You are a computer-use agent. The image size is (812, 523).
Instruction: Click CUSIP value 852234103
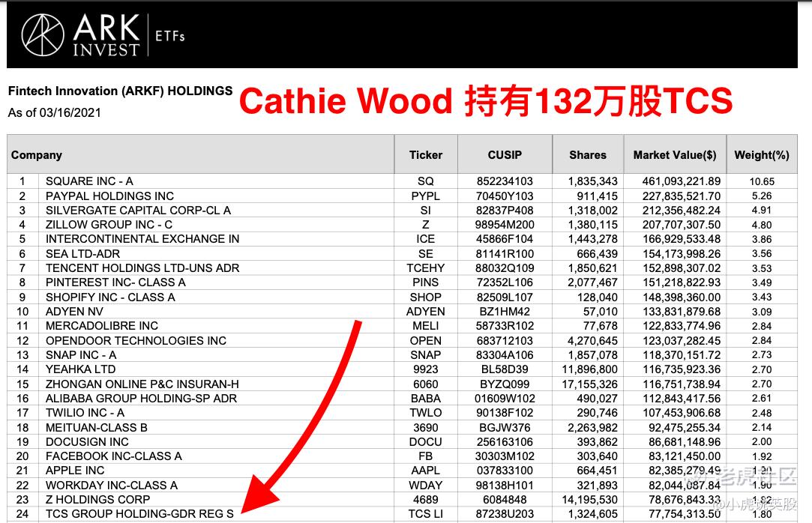tap(505, 181)
